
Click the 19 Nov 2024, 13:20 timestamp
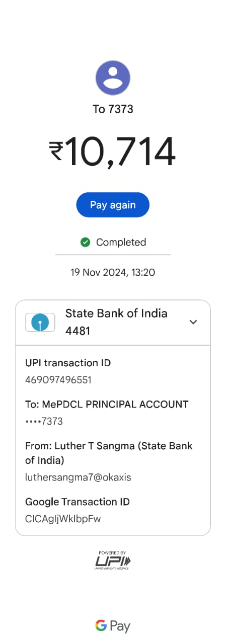pos(113,273)
